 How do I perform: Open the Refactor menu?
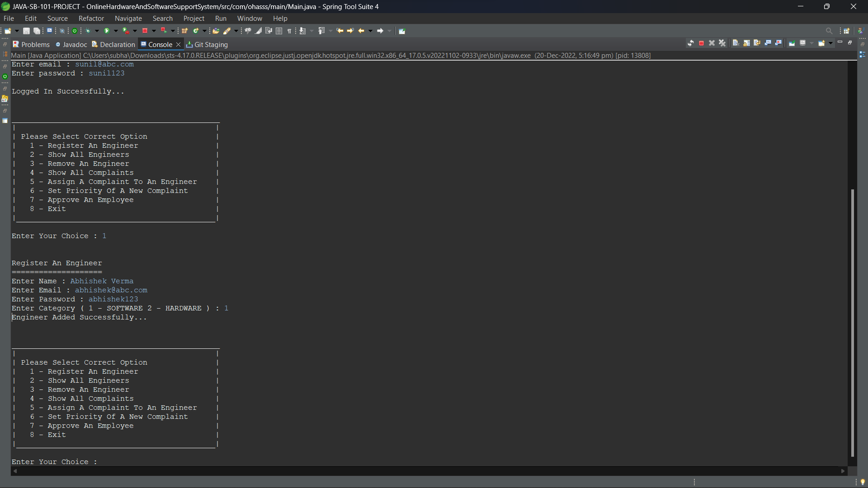coord(91,19)
